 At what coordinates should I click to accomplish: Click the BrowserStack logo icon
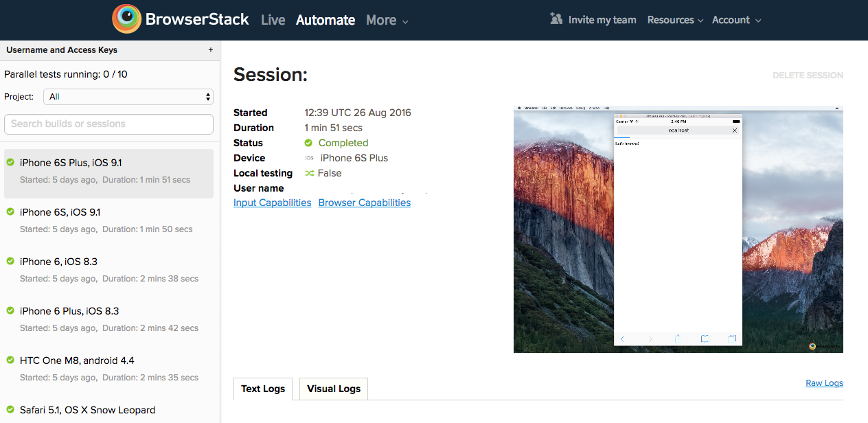coord(127,19)
